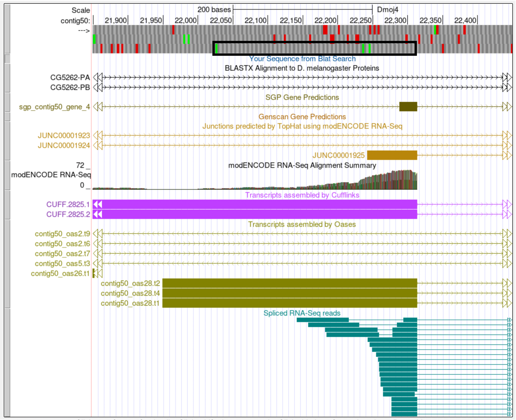Click the gray side bar beside the Oases tracks
The height and width of the screenshot is (420, 516).
(7, 264)
